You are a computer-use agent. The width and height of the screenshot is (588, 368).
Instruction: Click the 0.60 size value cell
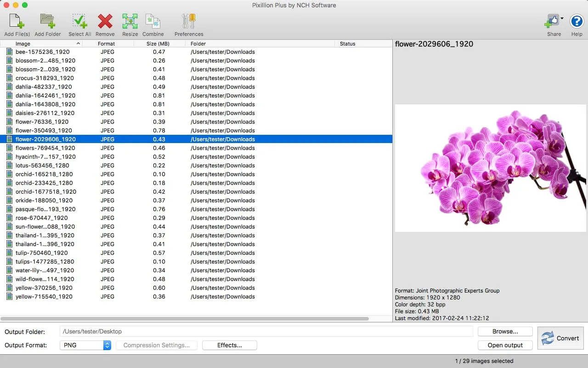click(159, 288)
